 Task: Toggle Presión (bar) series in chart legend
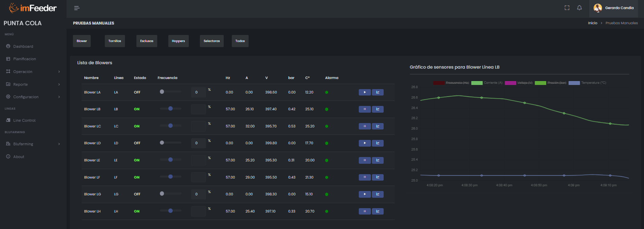click(551, 83)
